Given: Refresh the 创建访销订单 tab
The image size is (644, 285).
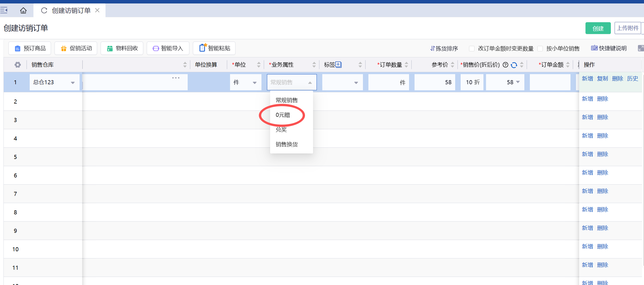Looking at the screenshot, I should [44, 10].
